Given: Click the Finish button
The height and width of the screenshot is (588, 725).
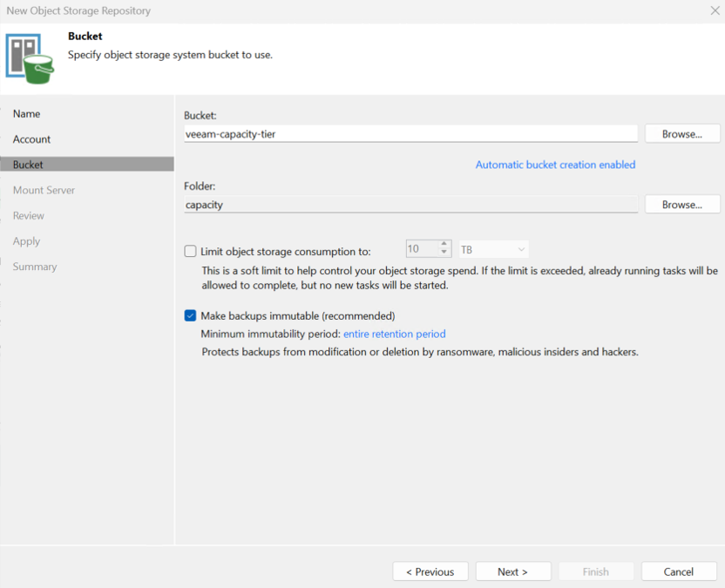Looking at the screenshot, I should click(596, 571).
